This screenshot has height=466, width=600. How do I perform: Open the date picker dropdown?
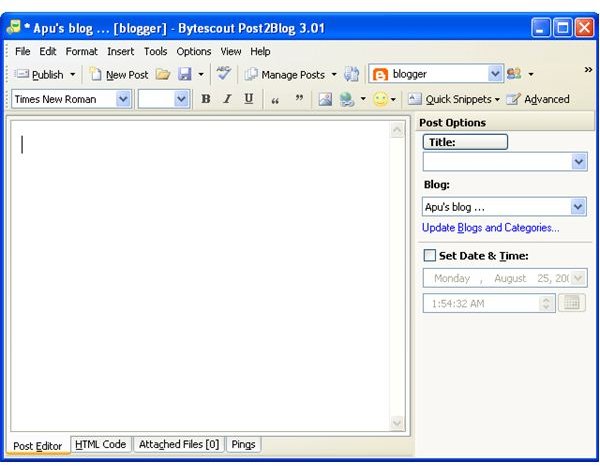point(578,278)
